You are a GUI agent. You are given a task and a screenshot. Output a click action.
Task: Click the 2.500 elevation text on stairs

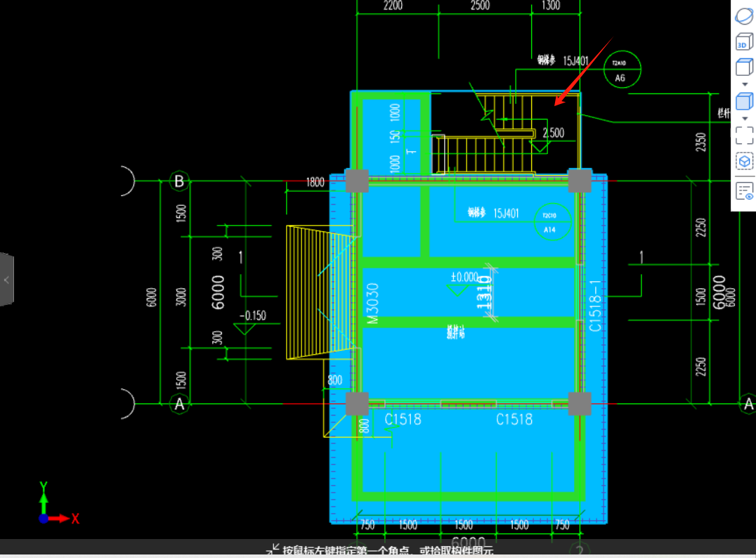click(554, 133)
